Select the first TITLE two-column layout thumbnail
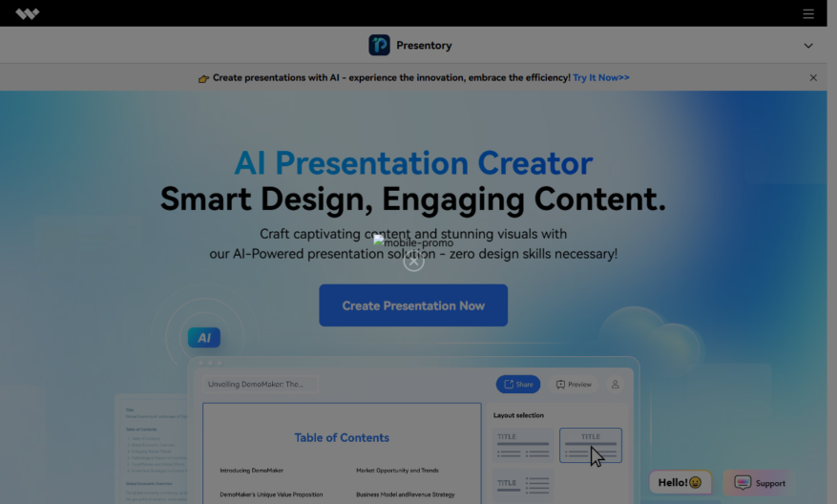 click(523, 445)
